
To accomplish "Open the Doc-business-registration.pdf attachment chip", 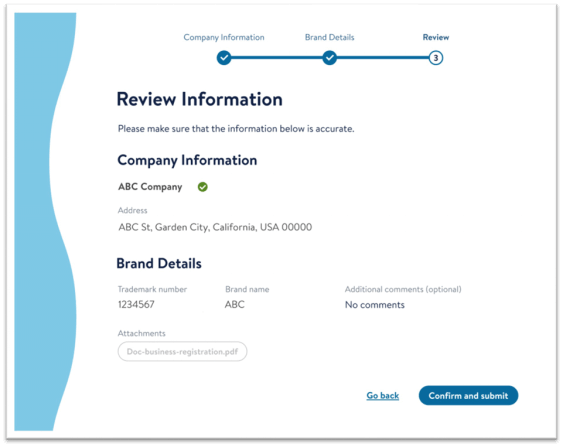I will tap(182, 351).
